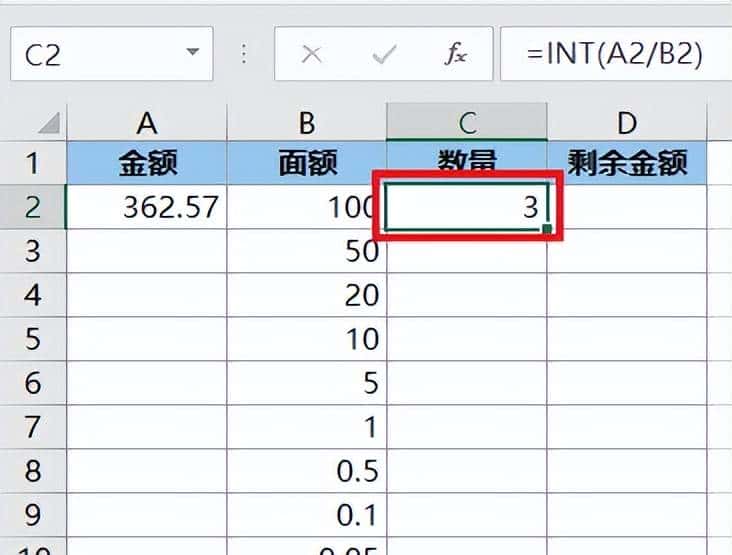The height and width of the screenshot is (555, 732).
Task: Click the 剩余金额 header cell
Action: pyautogui.click(x=627, y=163)
